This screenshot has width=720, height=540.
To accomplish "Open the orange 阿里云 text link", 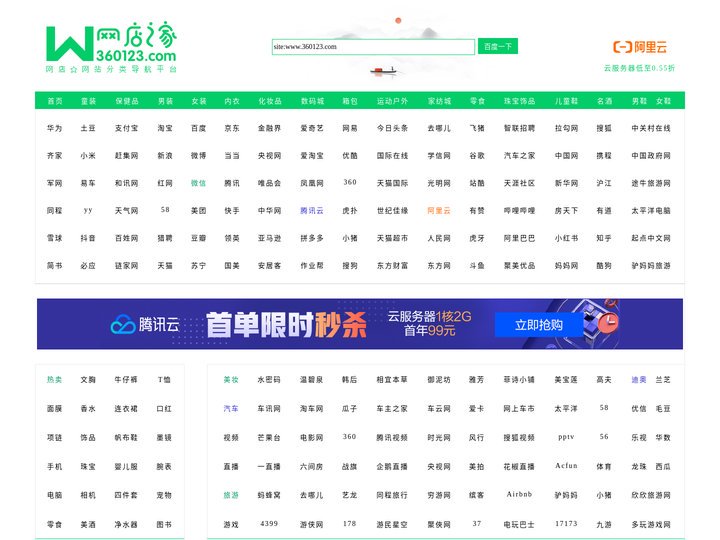I will [x=439, y=211].
